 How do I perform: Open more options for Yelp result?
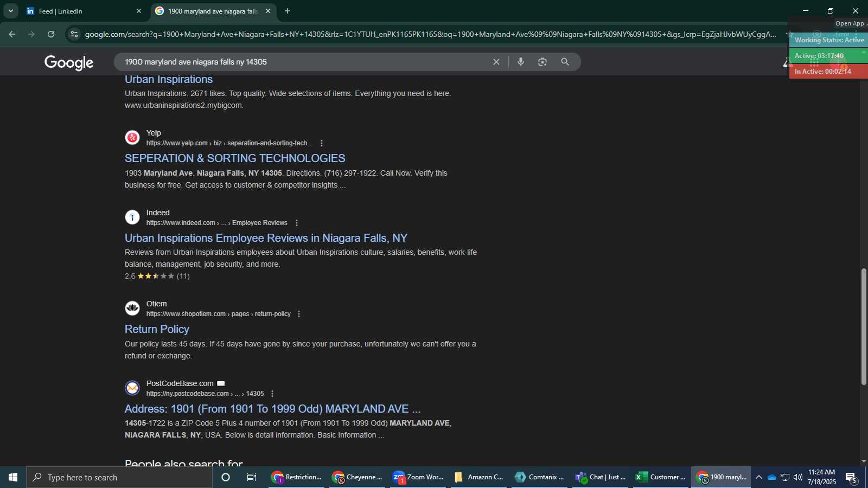(322, 143)
